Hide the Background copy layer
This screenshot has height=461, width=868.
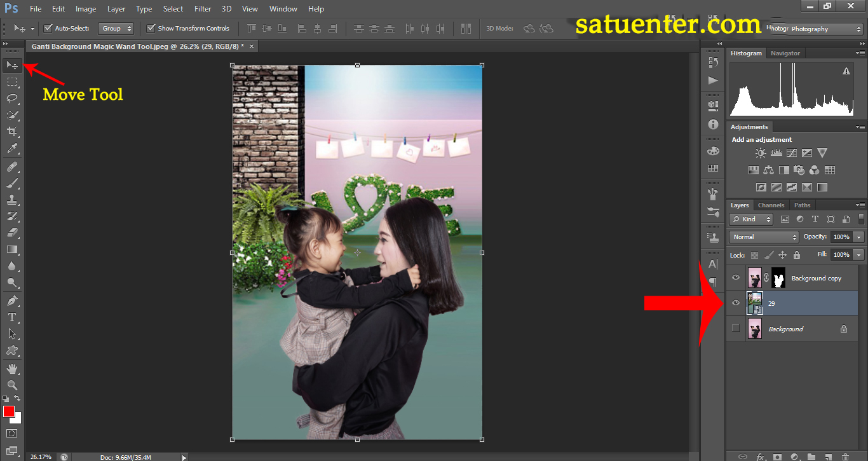click(x=736, y=278)
